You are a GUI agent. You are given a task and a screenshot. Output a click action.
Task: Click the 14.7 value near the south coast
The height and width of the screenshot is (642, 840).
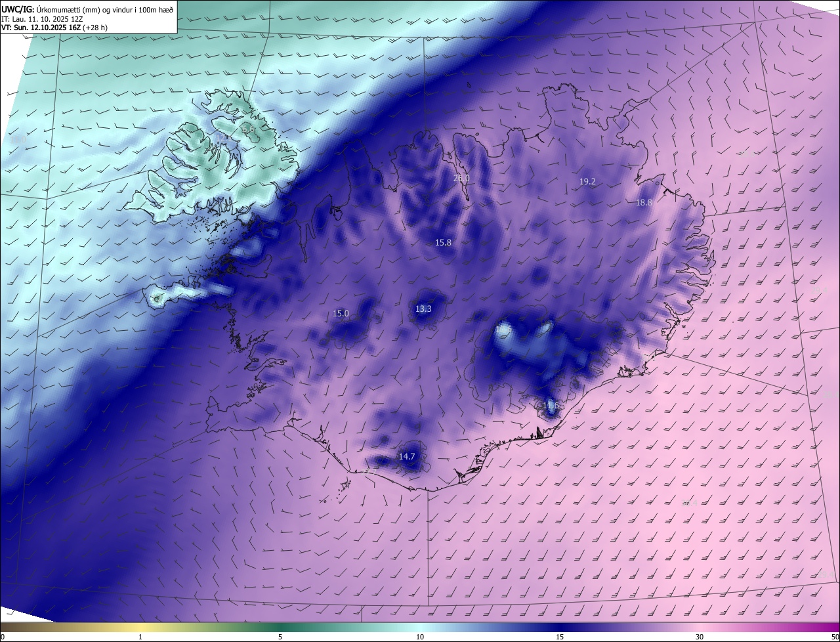(407, 456)
